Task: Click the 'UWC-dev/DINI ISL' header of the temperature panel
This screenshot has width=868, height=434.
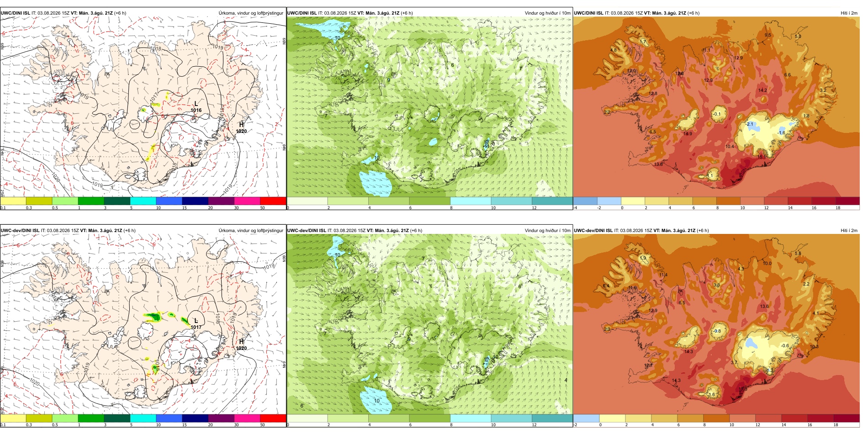Action: (593, 230)
